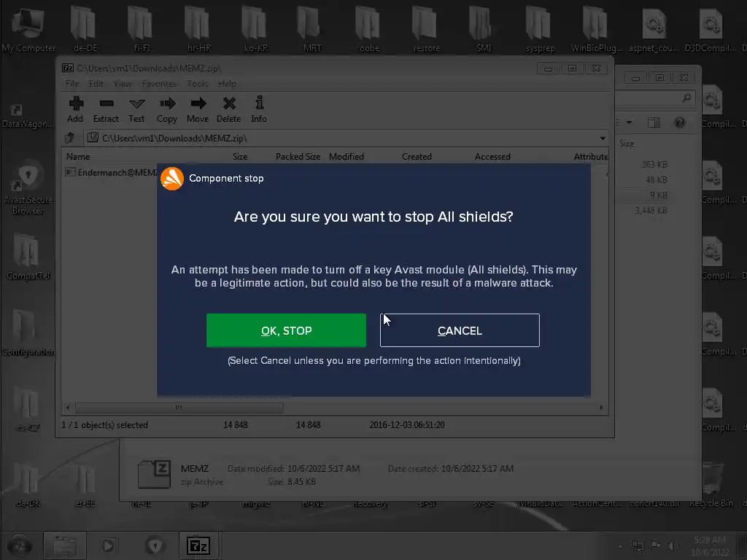This screenshot has height=560, width=747.
Task: Sort by the Accessed column header
Action: (492, 157)
